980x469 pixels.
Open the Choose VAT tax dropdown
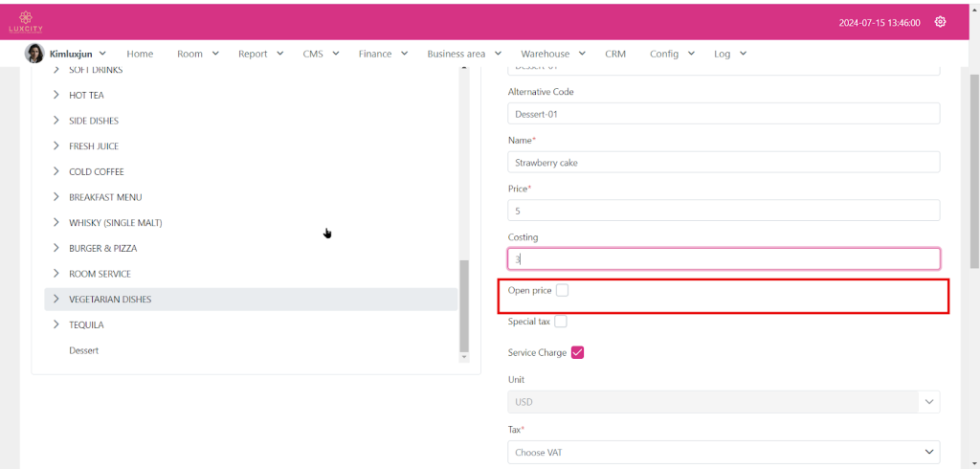tap(723, 452)
